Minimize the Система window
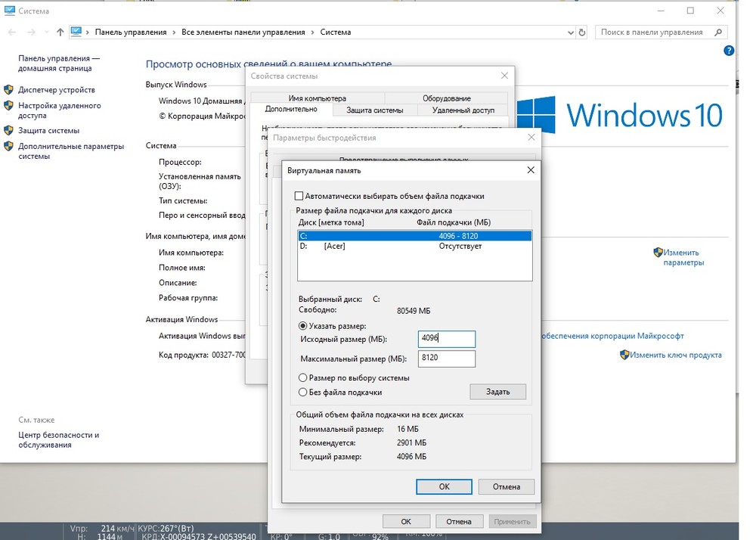The width and height of the screenshot is (756, 540). [661, 11]
